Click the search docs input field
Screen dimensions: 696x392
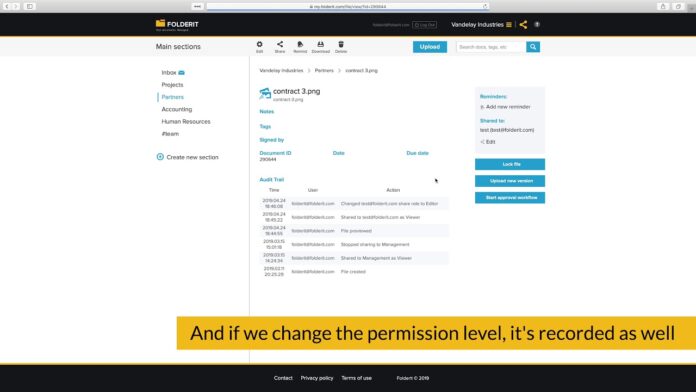(x=491, y=47)
